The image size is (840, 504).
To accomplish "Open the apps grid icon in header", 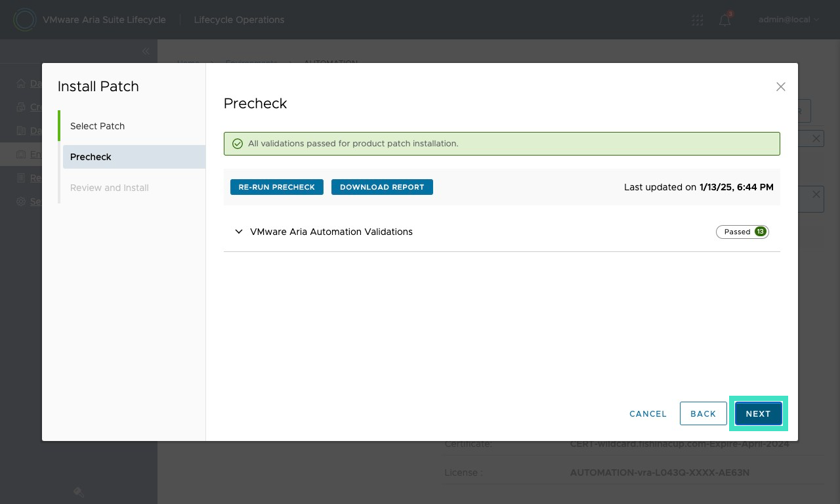I will [x=697, y=20].
